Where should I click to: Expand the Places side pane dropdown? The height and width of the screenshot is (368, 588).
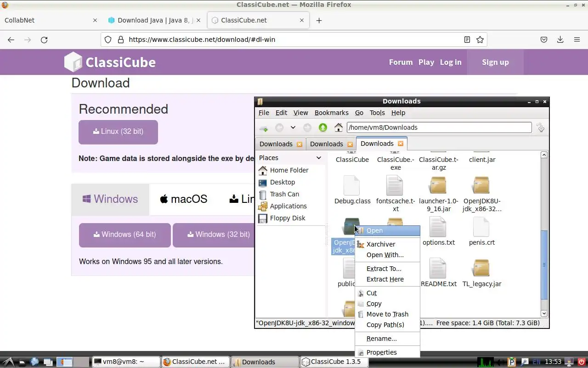(x=319, y=158)
